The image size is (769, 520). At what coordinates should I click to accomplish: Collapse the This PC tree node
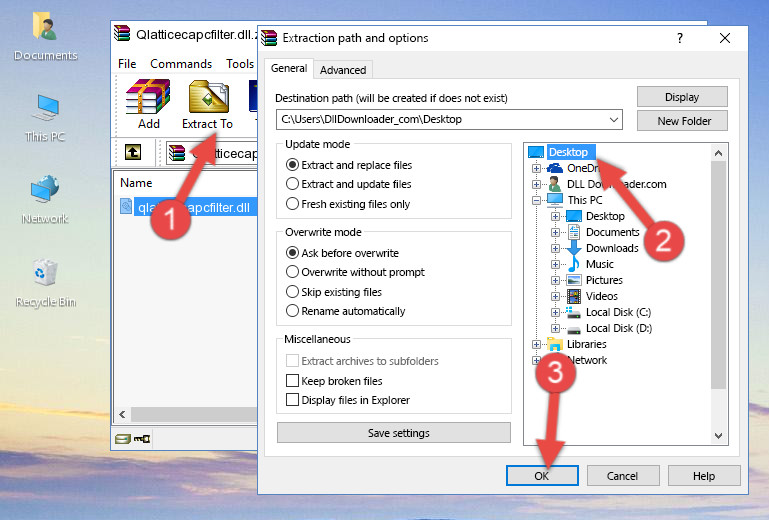click(537, 200)
